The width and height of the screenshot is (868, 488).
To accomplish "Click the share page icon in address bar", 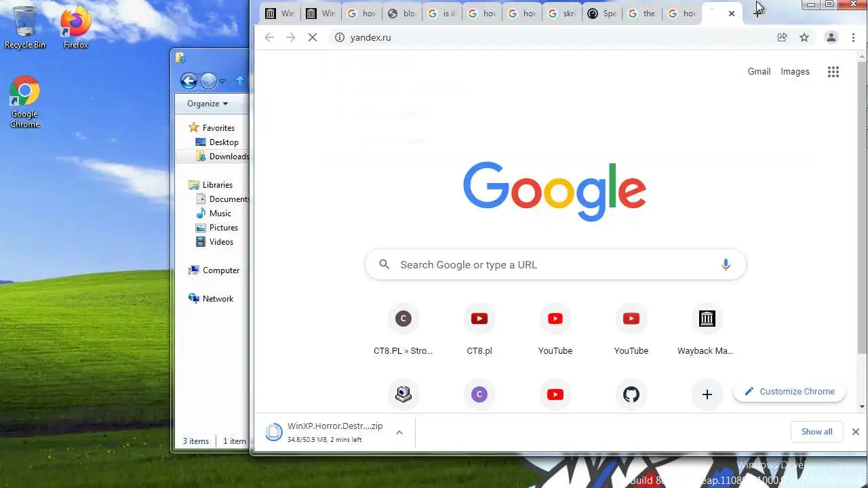I will click(x=783, y=37).
